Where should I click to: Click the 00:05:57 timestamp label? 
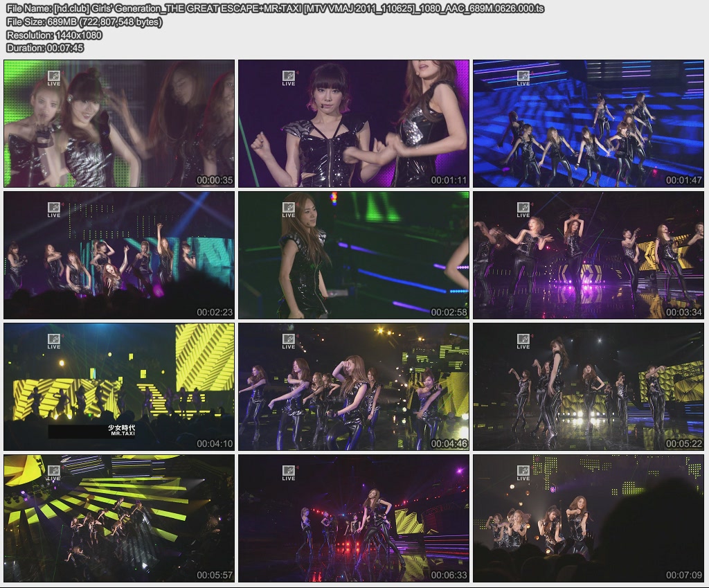(x=215, y=576)
